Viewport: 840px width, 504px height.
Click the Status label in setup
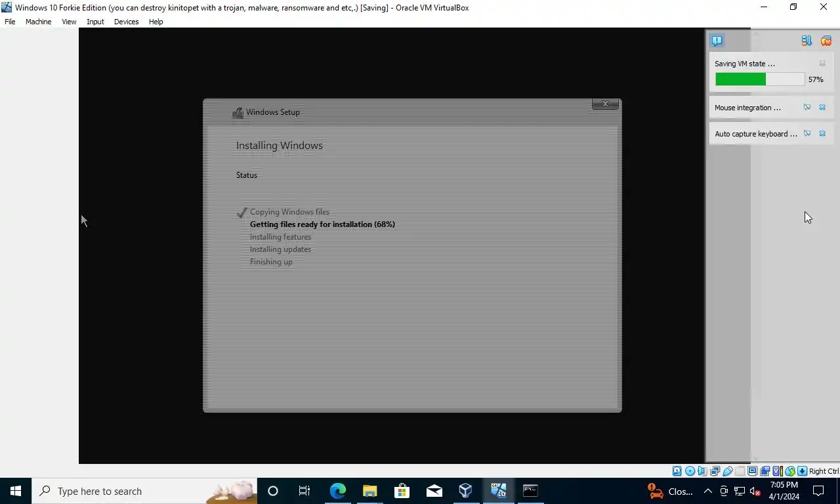tap(247, 175)
